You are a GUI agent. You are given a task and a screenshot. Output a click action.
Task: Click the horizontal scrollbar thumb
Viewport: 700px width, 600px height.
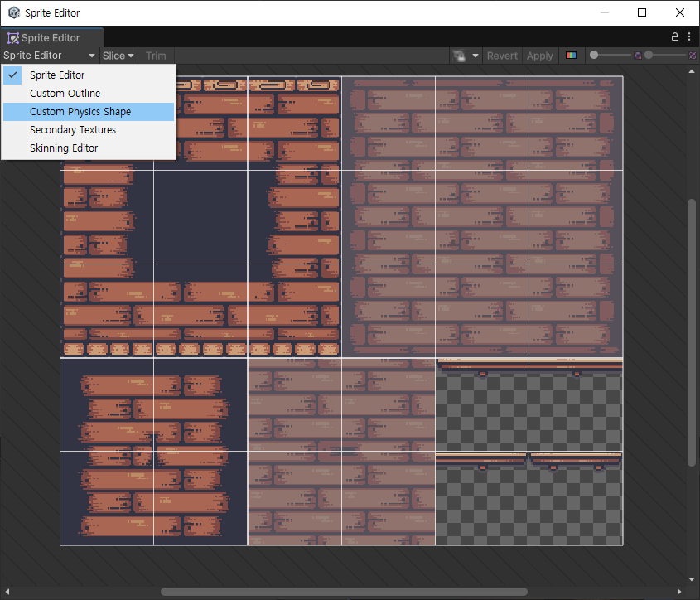click(x=344, y=592)
